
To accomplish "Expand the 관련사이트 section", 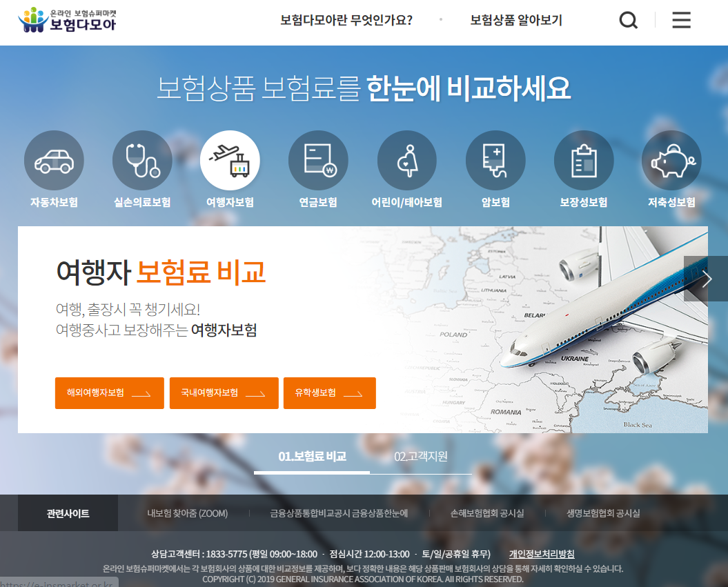I will tap(67, 513).
